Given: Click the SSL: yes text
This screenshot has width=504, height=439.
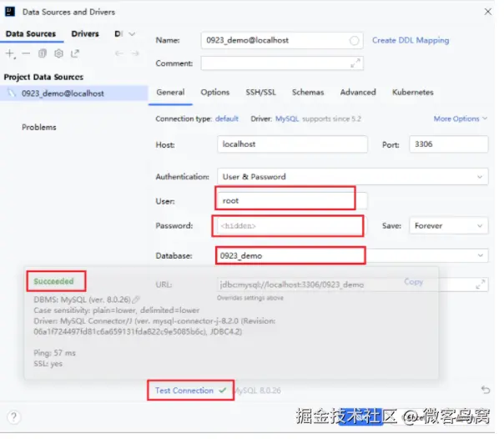Looking at the screenshot, I should (x=48, y=364).
